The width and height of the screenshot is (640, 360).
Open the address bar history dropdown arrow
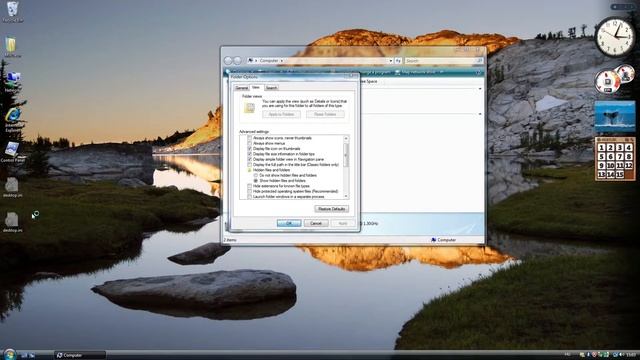[x=391, y=60]
